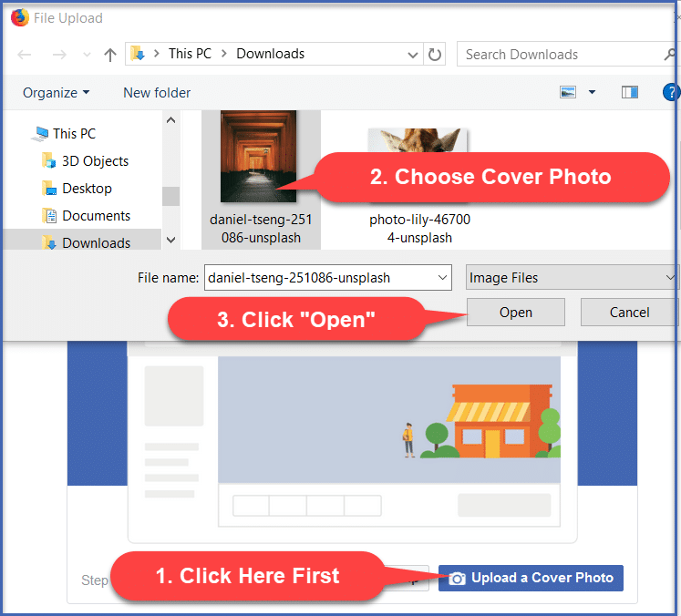681x616 pixels.
Task: Create a New folder
Action: click(x=157, y=93)
